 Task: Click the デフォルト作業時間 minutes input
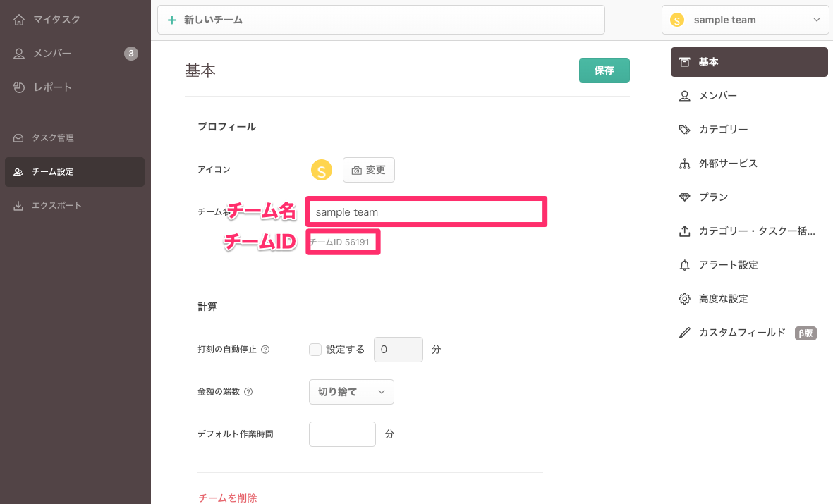tap(342, 434)
